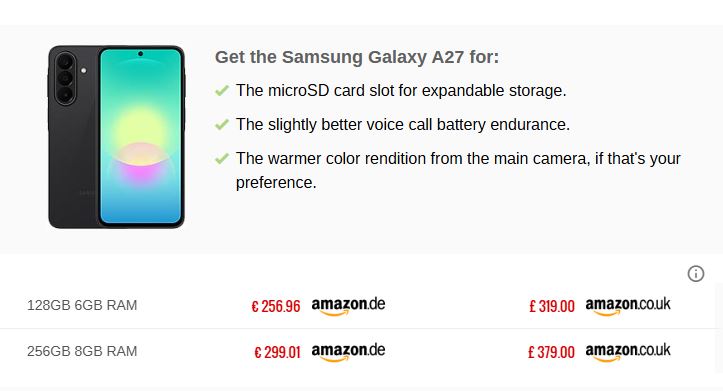This screenshot has width=723, height=391.
Task: Click the checkmark beside voice call endurance
Action: click(222, 124)
